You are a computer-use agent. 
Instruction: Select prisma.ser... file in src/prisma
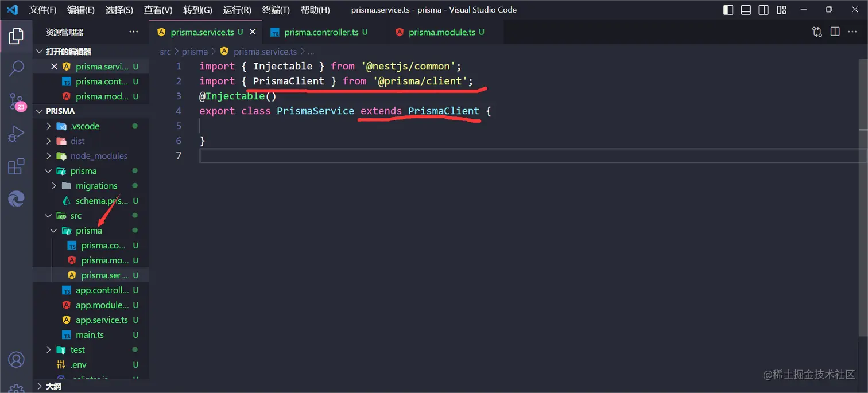coord(91,275)
